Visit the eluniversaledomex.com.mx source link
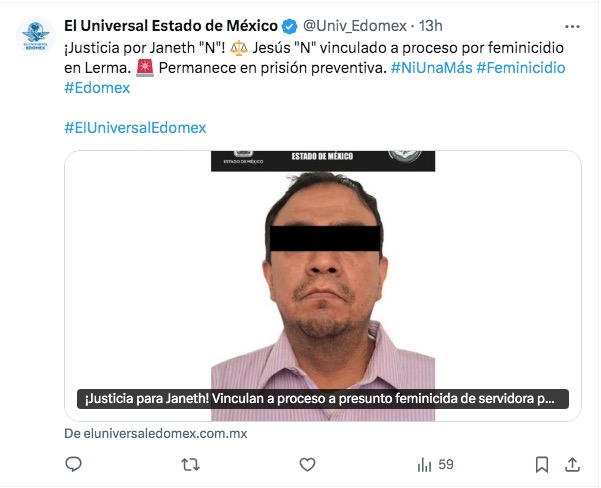The height and width of the screenshot is (488, 601). [x=156, y=434]
